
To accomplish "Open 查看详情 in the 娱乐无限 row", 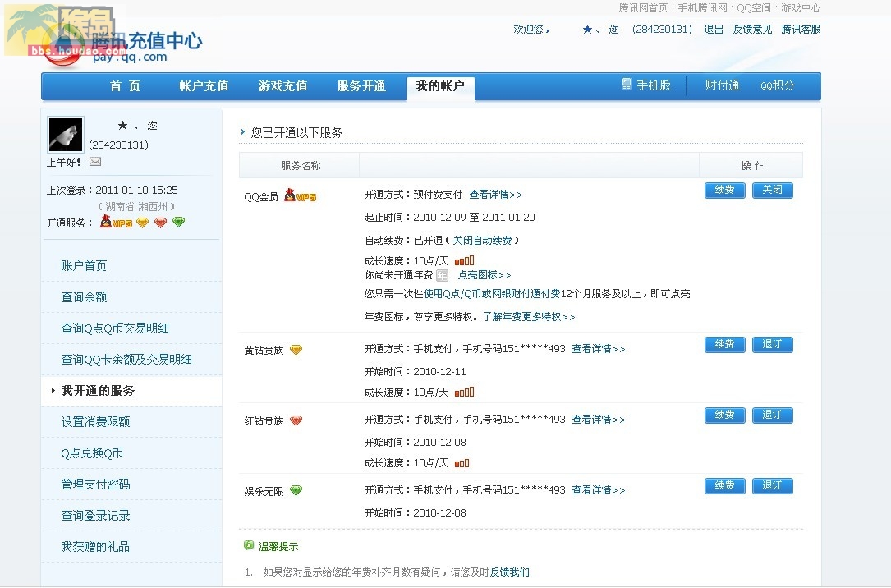I will [599, 490].
